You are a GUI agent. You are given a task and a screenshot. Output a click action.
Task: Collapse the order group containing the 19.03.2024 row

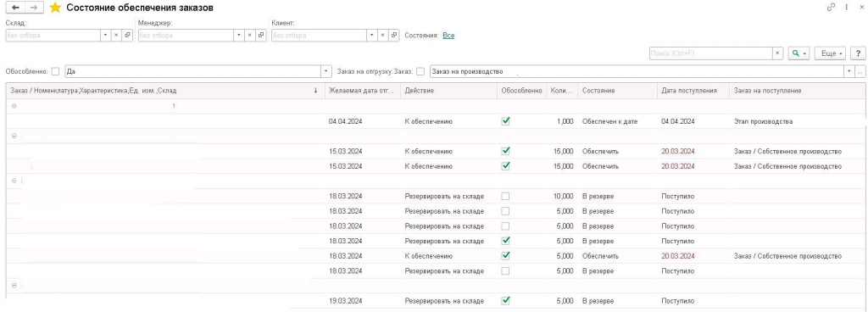14,286
